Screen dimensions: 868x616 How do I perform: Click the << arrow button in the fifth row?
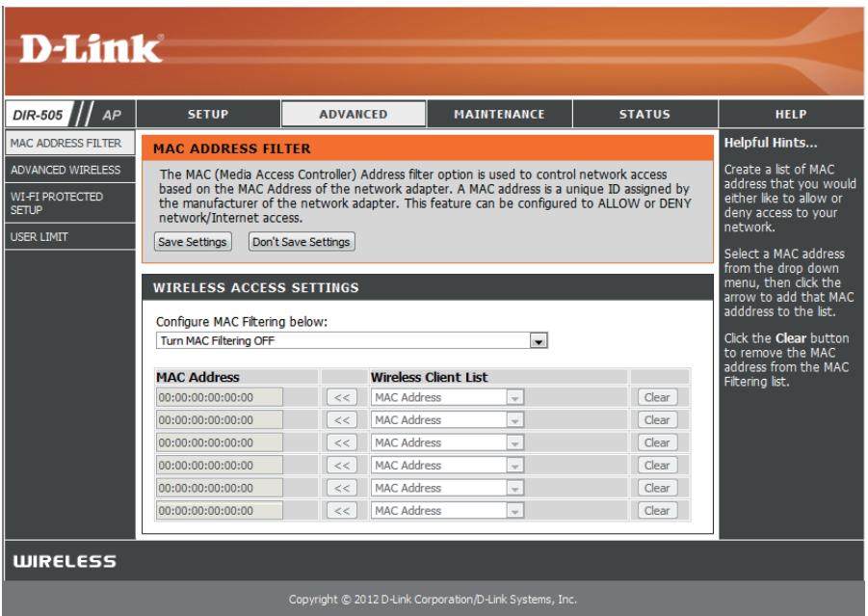(x=342, y=488)
